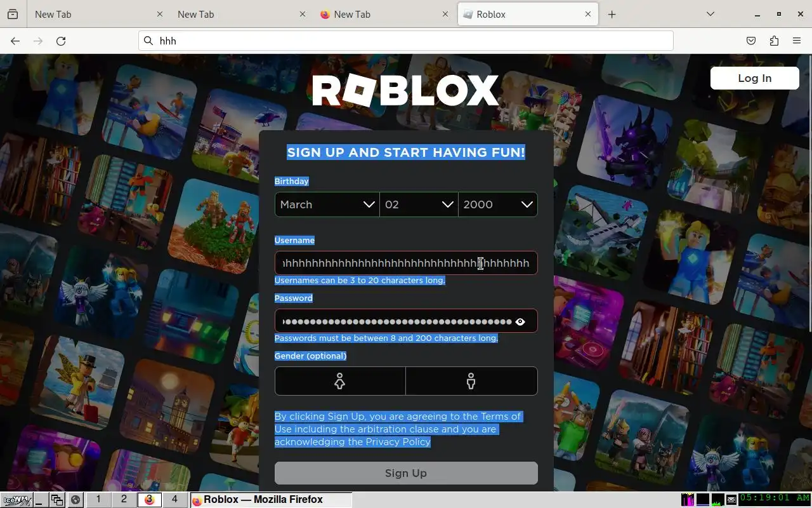The image size is (812, 508).
Task: Open the Extensions puzzle icon
Action: click(x=774, y=41)
